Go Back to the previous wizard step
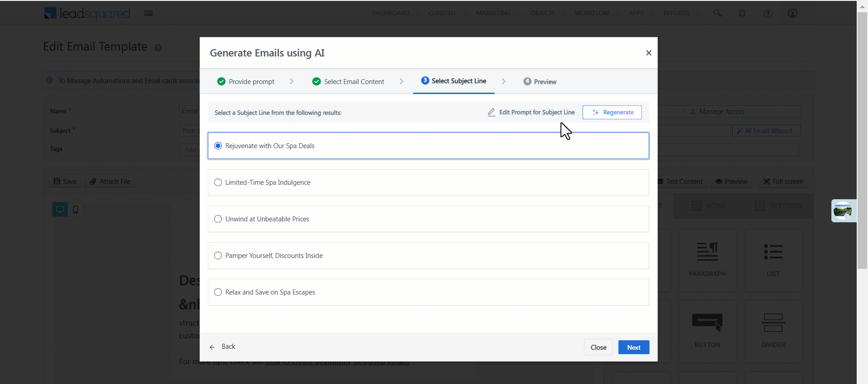This screenshot has height=384, width=868. (222, 347)
